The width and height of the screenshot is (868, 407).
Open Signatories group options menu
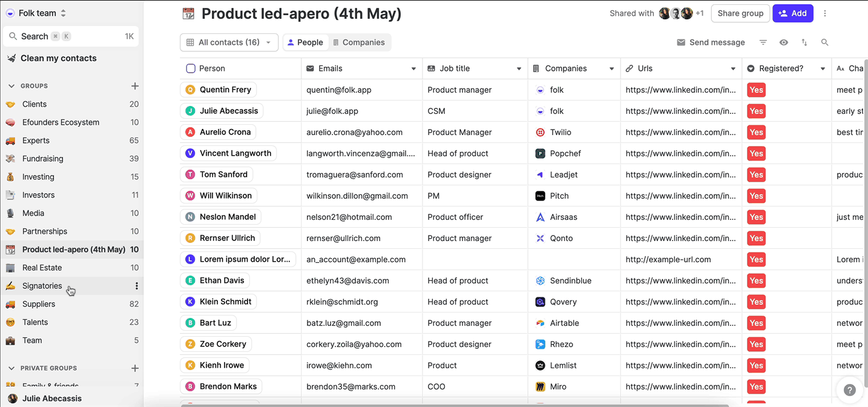coord(136,286)
